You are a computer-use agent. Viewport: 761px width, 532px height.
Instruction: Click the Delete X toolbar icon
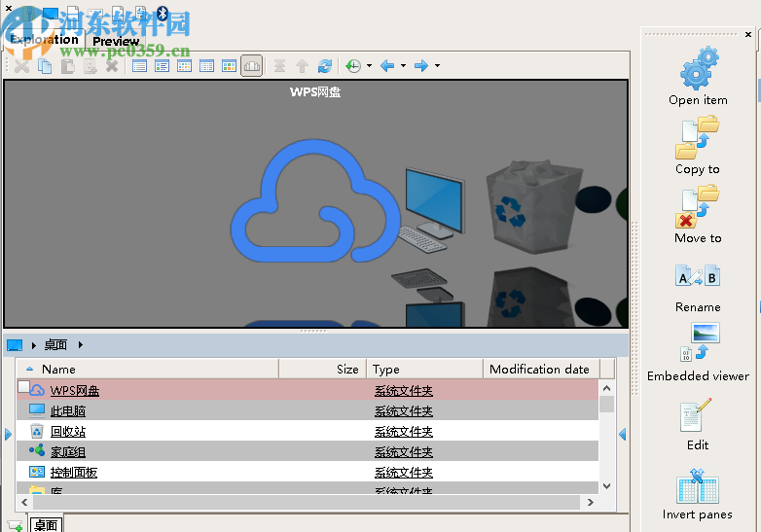(112, 65)
